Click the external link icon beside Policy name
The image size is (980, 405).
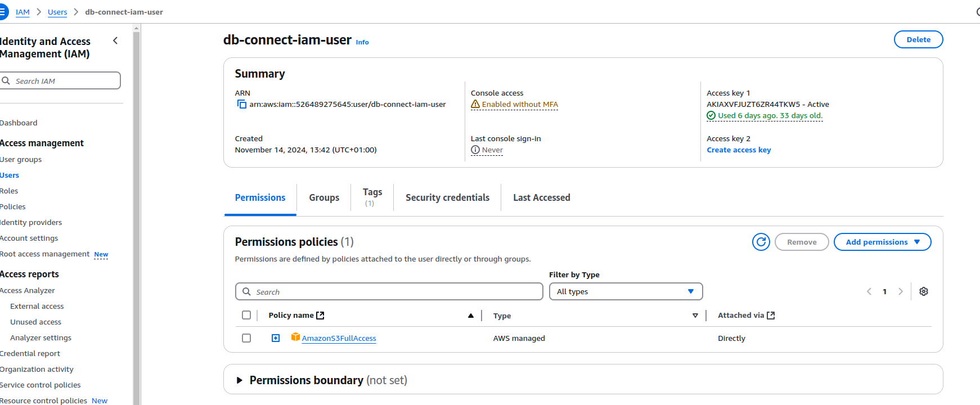click(320, 316)
